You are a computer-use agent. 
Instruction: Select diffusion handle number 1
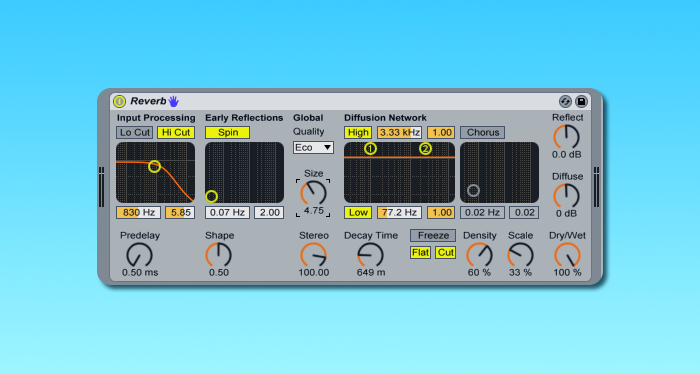(370, 149)
